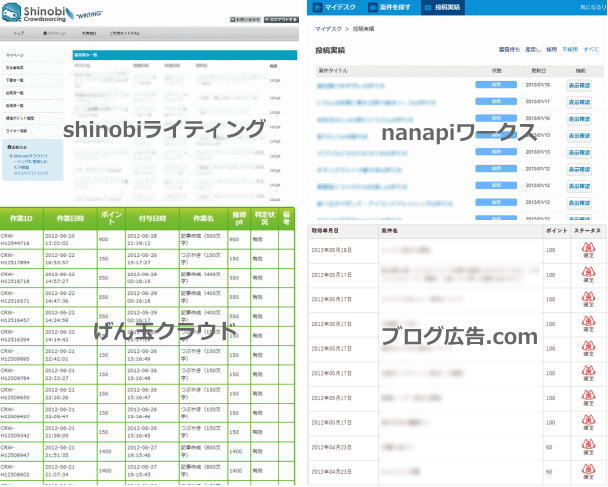The width and height of the screenshot is (608, 487).
Task: Click the icon beside 投稿実績 in nanapi header
Action: click(428, 7)
